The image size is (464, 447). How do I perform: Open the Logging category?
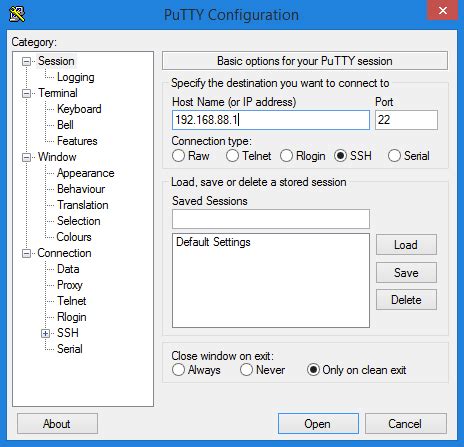pos(76,77)
